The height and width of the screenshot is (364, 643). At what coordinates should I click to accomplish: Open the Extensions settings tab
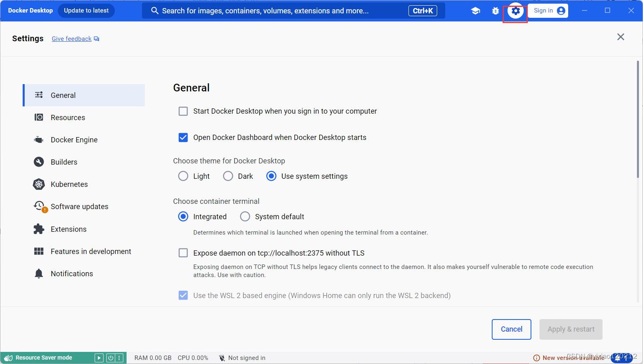[84, 229]
